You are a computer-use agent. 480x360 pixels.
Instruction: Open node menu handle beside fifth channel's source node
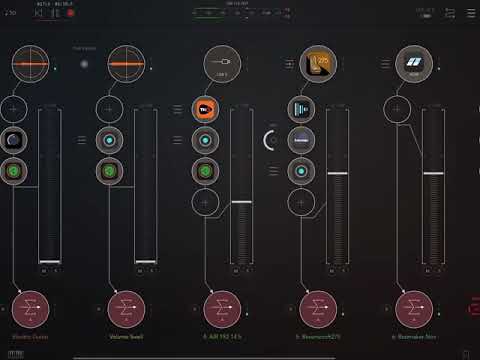coord(385,64)
